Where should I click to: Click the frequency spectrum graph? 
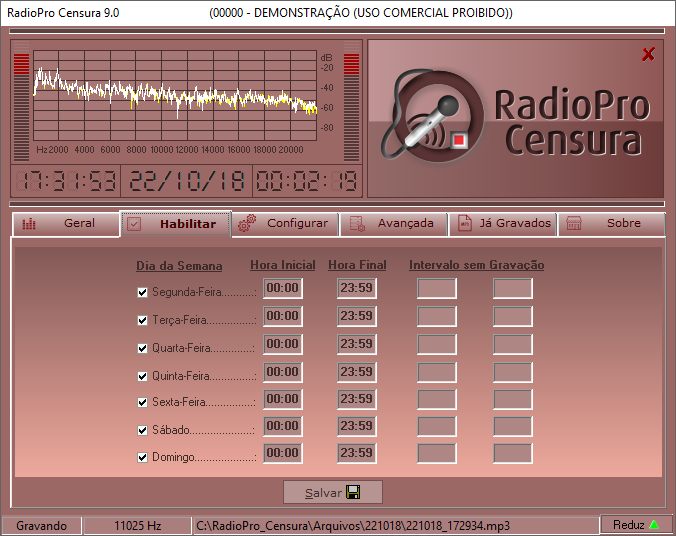point(175,95)
